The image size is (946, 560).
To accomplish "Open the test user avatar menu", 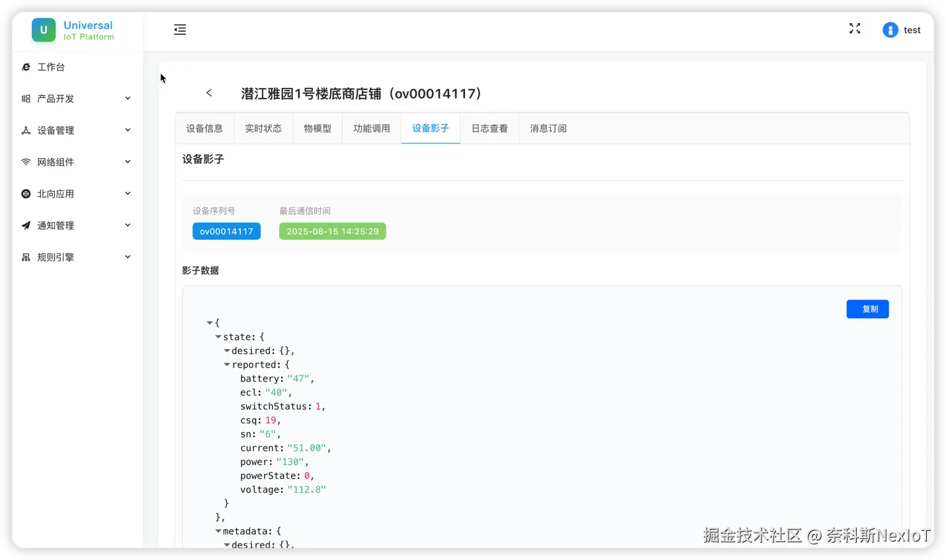I will [890, 30].
